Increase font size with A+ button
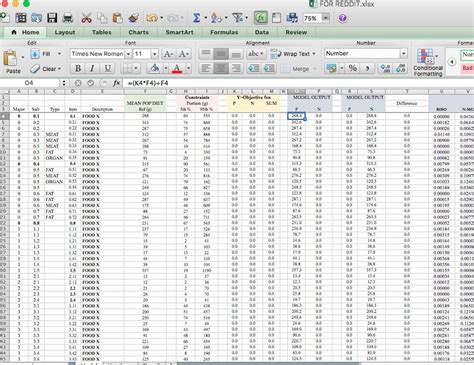This screenshot has height=365, width=474. click(x=168, y=54)
